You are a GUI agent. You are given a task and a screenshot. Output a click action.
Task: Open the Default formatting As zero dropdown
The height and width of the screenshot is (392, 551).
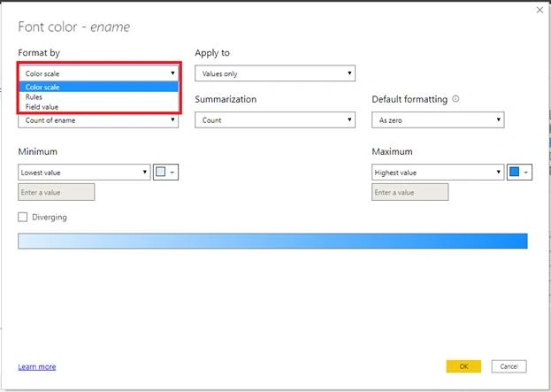[x=438, y=119]
